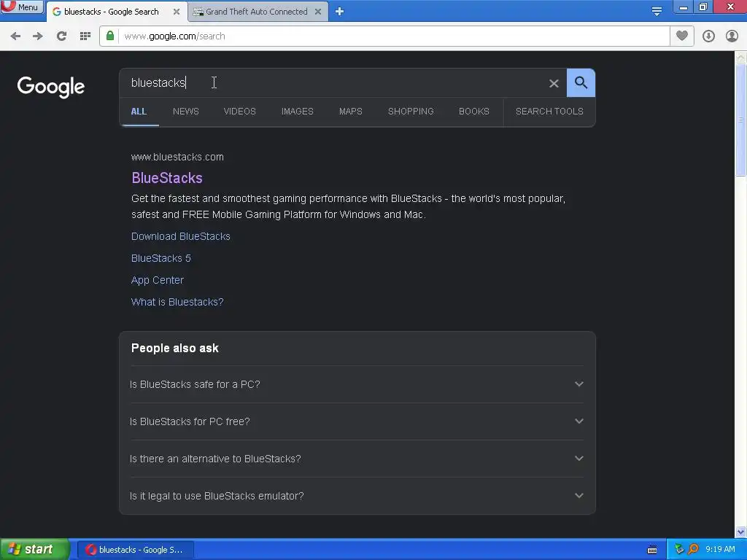Click the 9:19 AM system clock
747x560 pixels.
[720, 550]
